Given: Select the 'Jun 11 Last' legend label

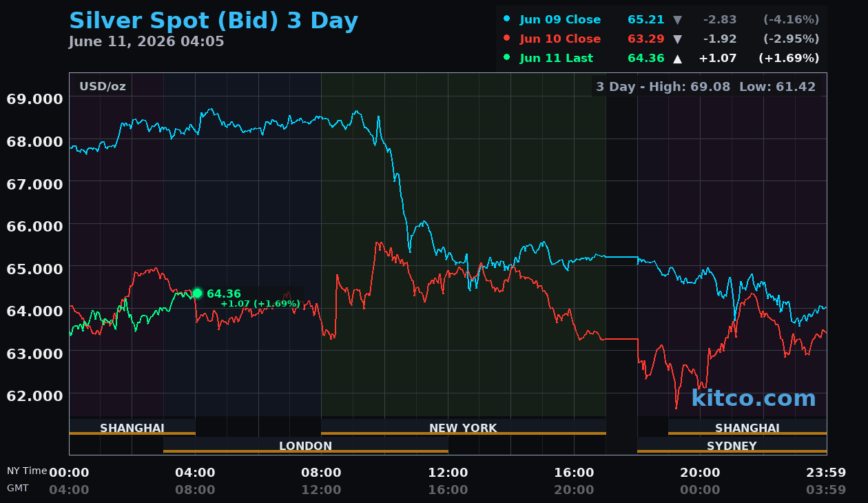Looking at the screenshot, I should (x=556, y=59).
